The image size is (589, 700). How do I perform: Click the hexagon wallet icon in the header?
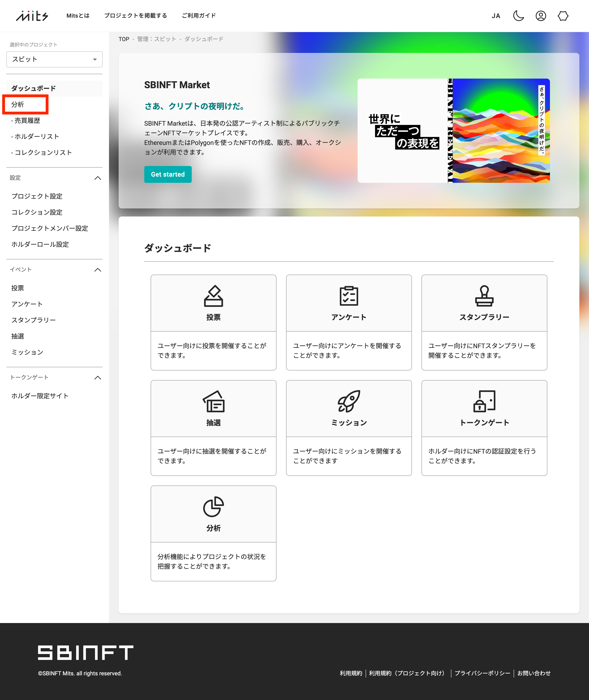coord(563,16)
